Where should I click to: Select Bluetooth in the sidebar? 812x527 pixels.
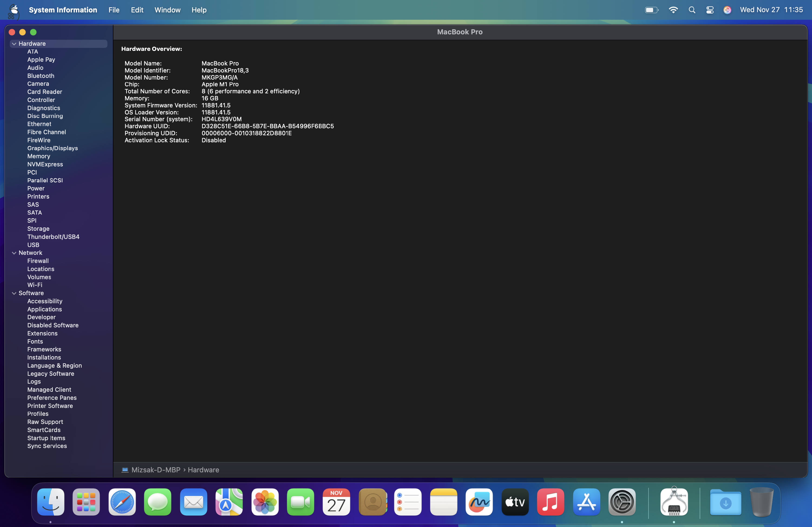(x=41, y=76)
